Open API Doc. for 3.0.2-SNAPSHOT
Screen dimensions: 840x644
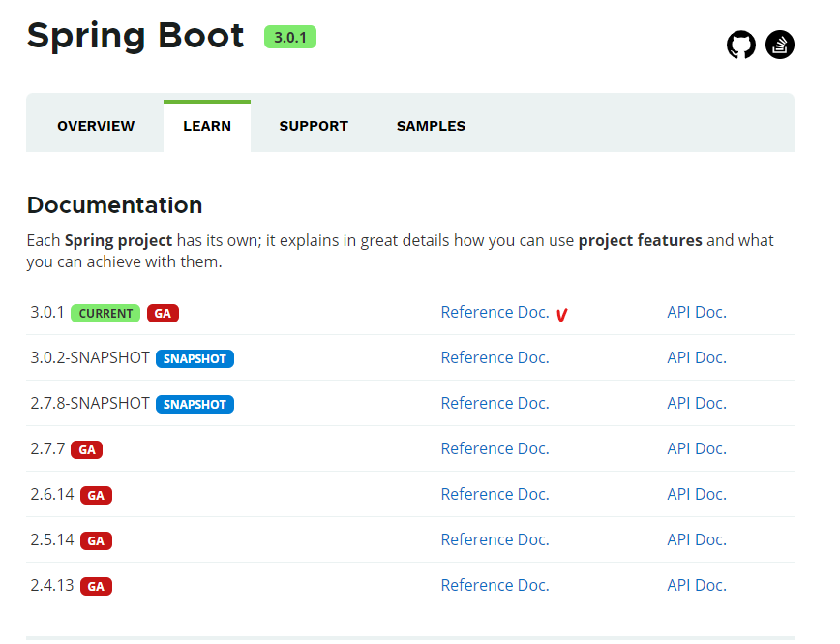(697, 357)
